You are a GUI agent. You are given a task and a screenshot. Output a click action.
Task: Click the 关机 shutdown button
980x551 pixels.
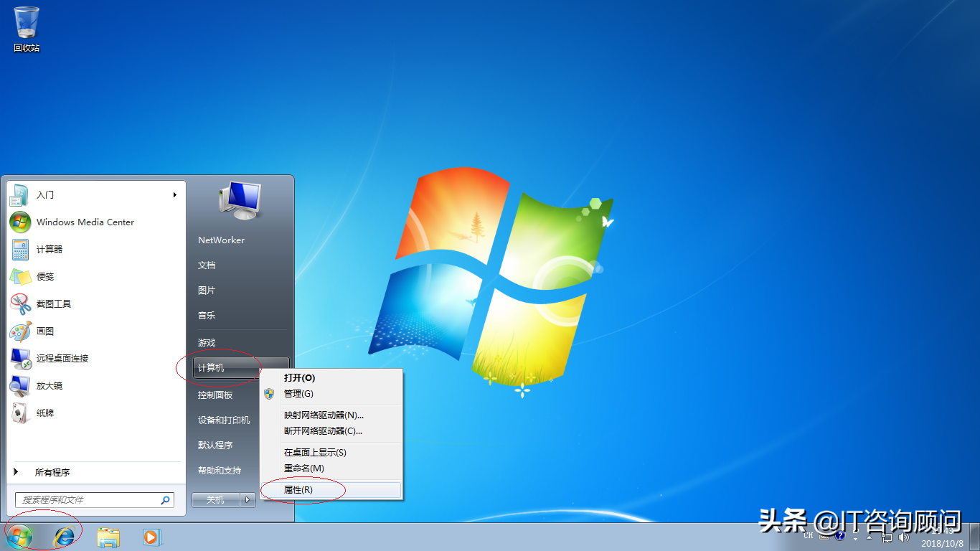pos(216,499)
